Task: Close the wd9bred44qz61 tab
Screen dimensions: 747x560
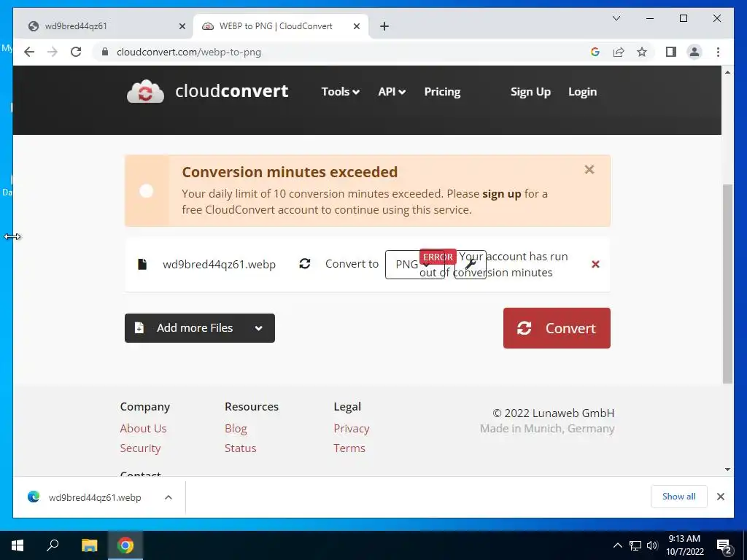Action: [x=182, y=26]
